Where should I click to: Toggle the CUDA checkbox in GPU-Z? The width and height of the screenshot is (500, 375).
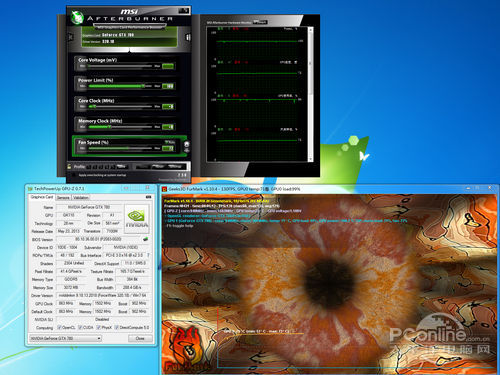pos(80,327)
